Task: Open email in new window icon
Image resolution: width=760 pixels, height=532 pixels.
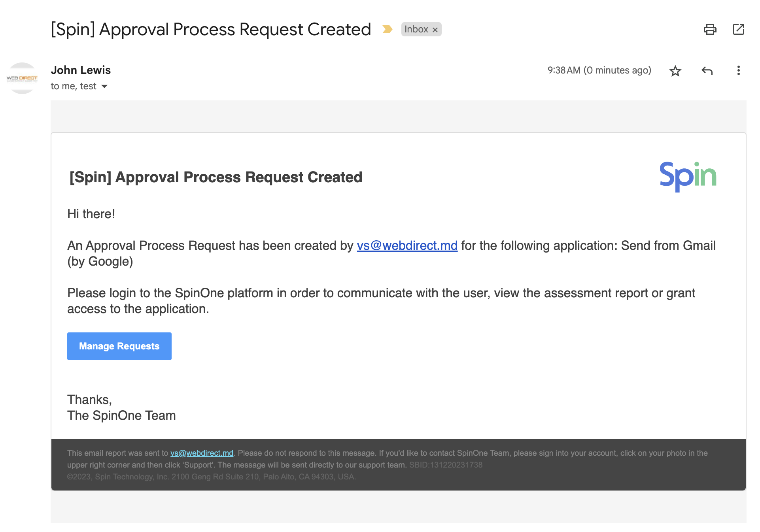Action: coord(738,29)
